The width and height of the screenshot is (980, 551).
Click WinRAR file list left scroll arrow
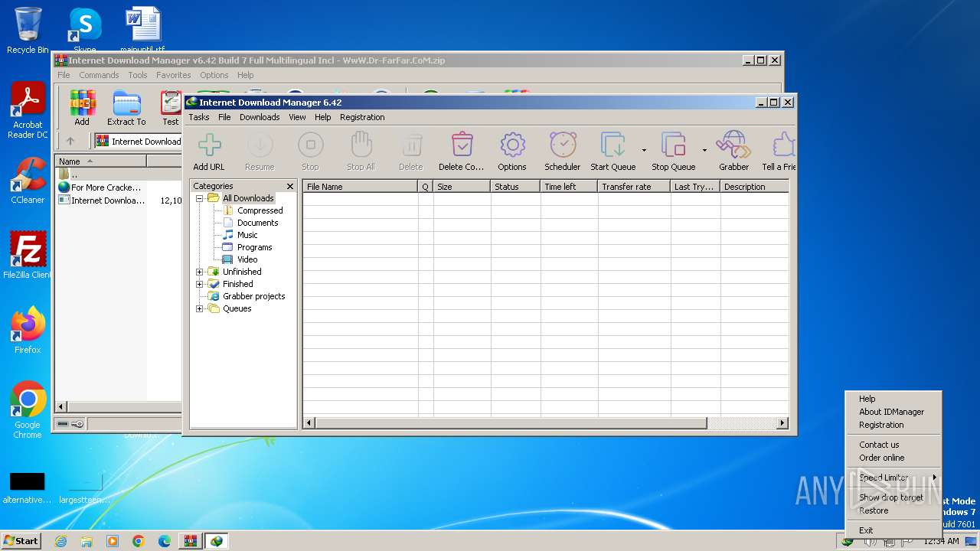click(x=62, y=407)
